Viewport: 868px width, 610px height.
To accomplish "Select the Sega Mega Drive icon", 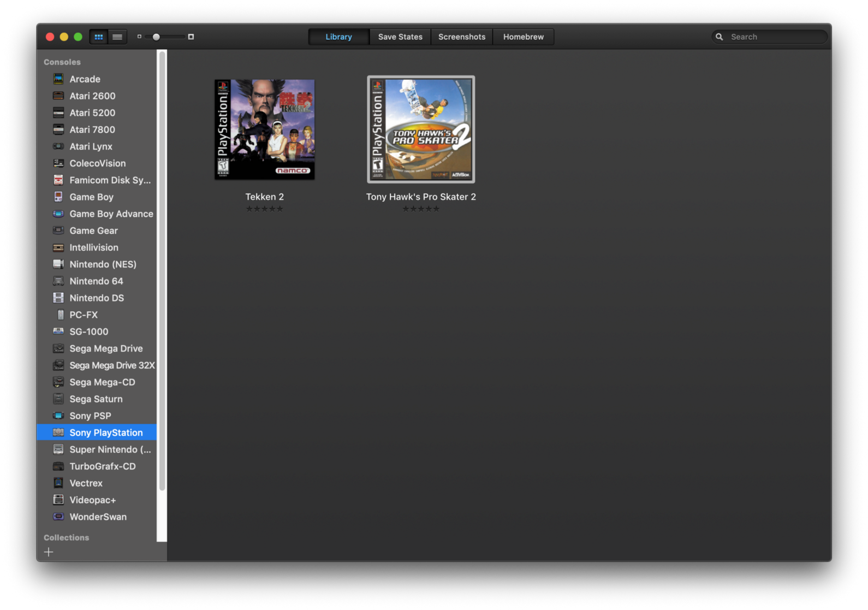I will coord(58,348).
